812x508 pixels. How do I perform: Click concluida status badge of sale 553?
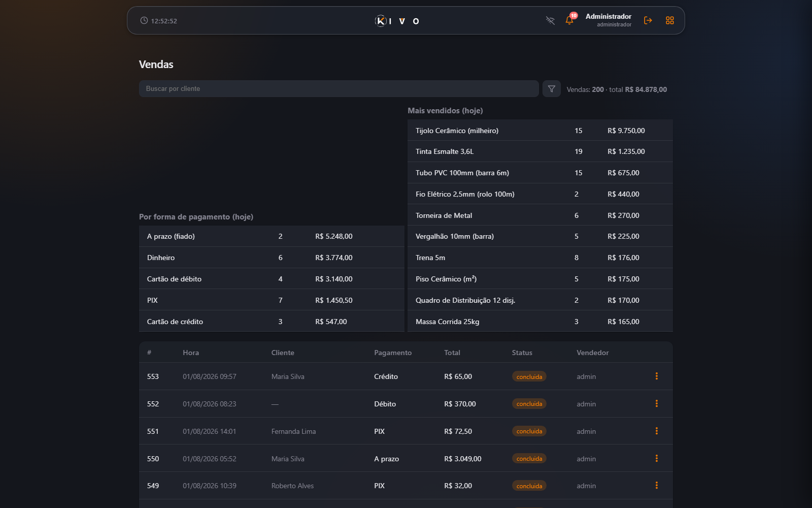click(x=529, y=377)
